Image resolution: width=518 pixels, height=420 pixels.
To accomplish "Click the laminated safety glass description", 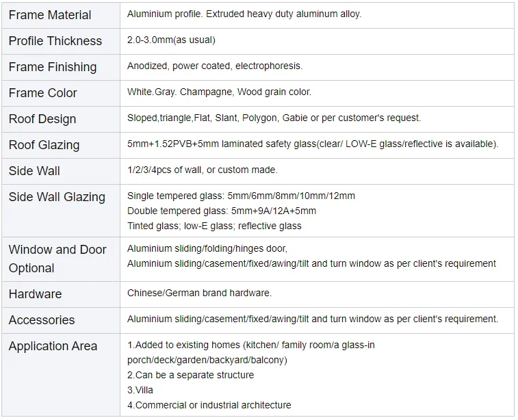I will (313, 144).
